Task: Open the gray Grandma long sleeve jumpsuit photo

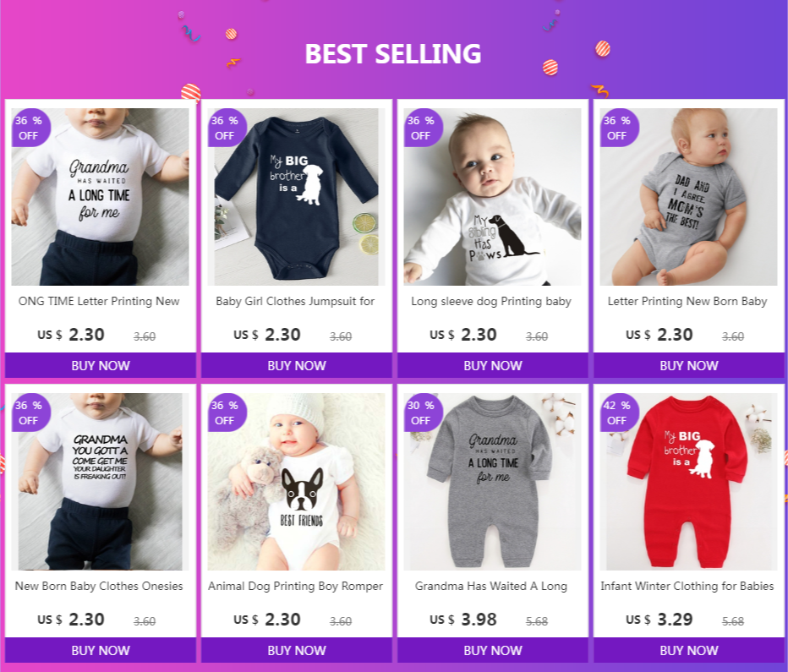Action: [492, 482]
